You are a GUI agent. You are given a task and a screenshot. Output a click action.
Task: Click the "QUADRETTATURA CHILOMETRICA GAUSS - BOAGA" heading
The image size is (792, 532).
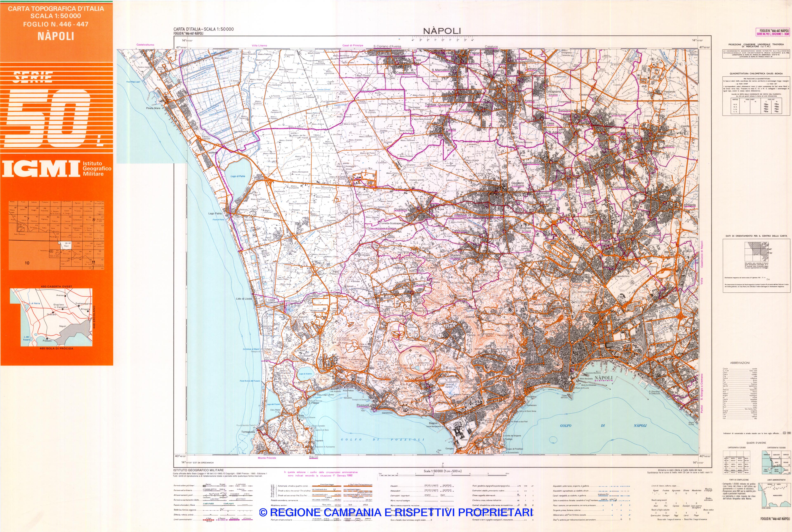756,74
